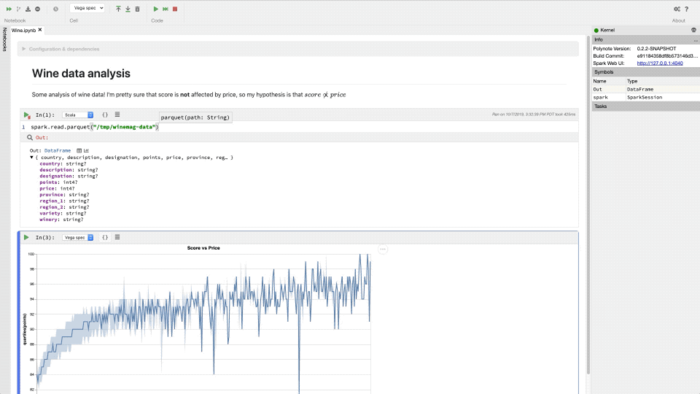Stop execution with the red square button
The width and height of the screenshot is (700, 394).
(175, 9)
